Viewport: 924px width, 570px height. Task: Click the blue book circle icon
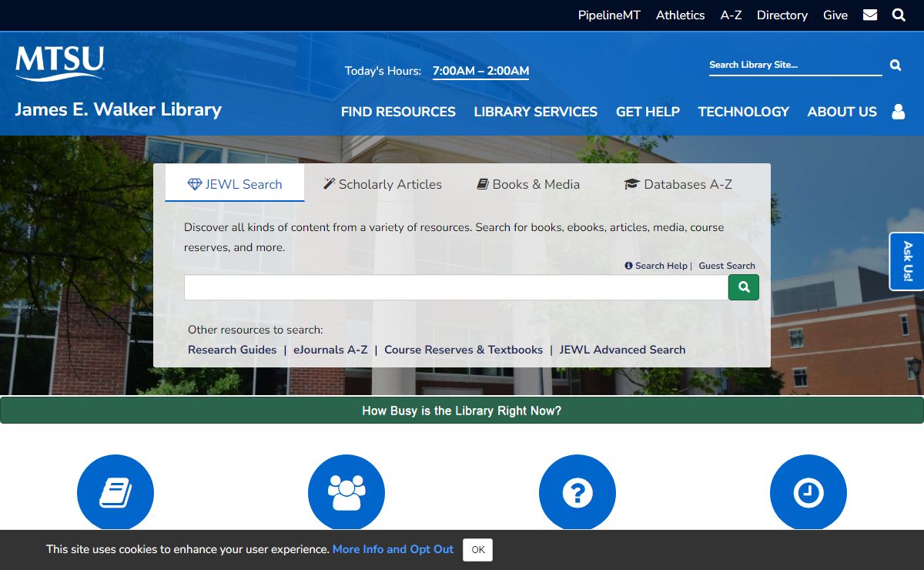click(x=115, y=493)
